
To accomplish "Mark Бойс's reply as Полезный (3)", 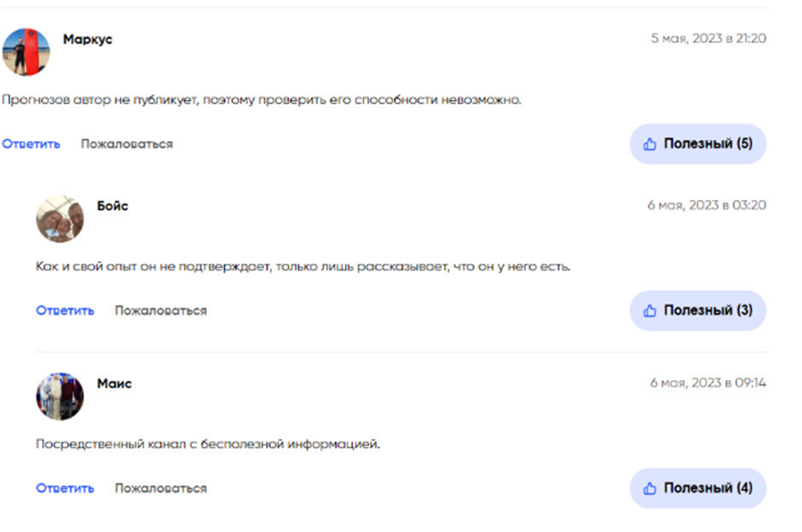I will point(697,310).
